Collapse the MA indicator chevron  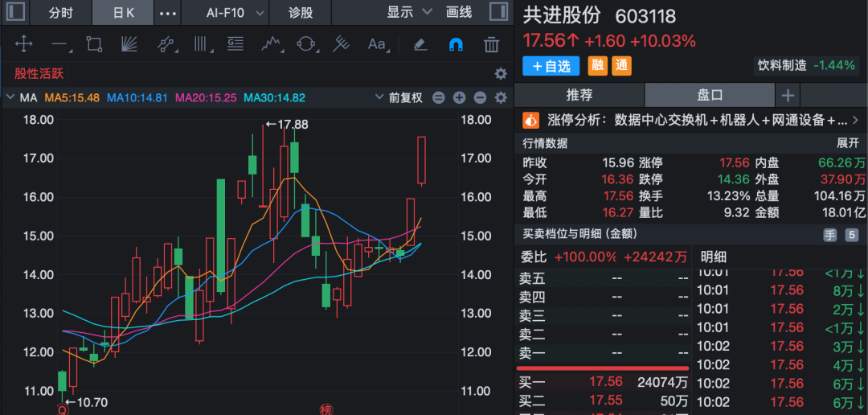(10, 97)
